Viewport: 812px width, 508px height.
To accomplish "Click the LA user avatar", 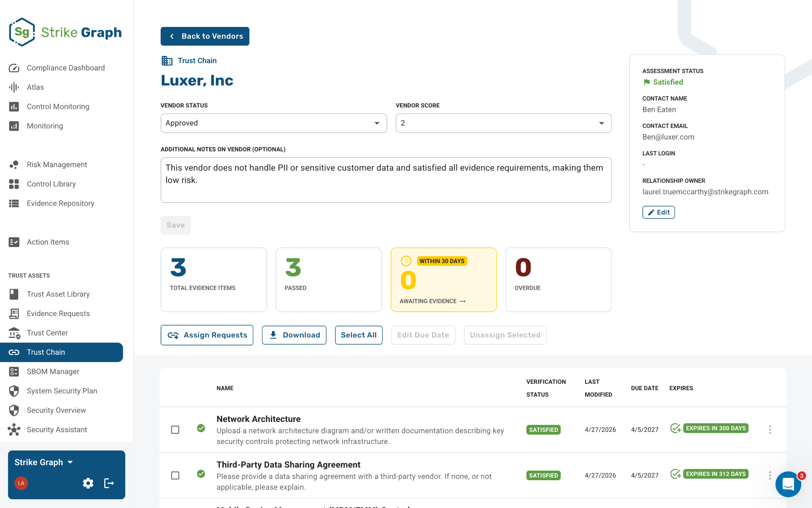I will [21, 483].
